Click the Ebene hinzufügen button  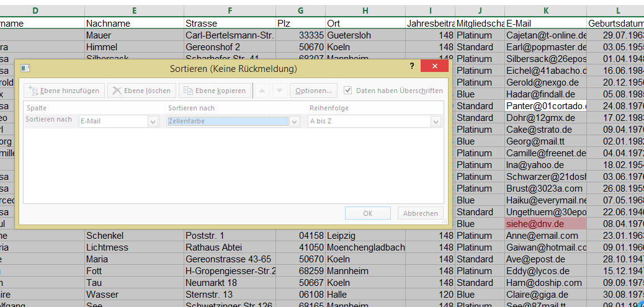(65, 91)
